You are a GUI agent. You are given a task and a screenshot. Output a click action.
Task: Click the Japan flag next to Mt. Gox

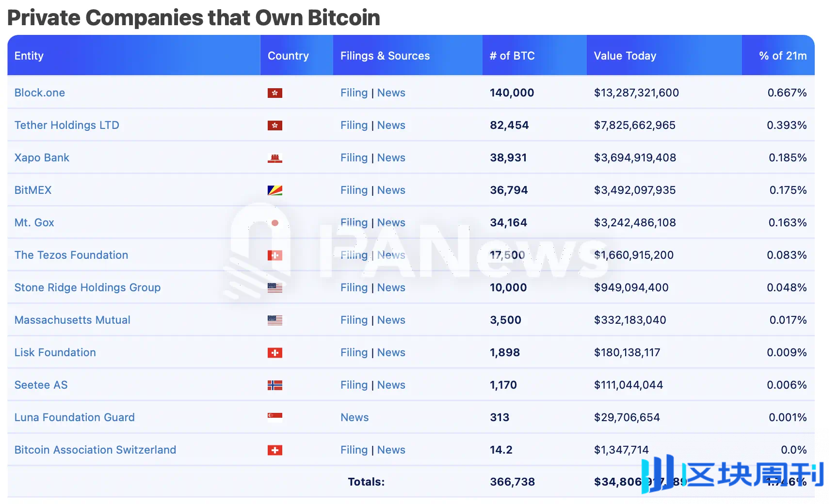274,222
